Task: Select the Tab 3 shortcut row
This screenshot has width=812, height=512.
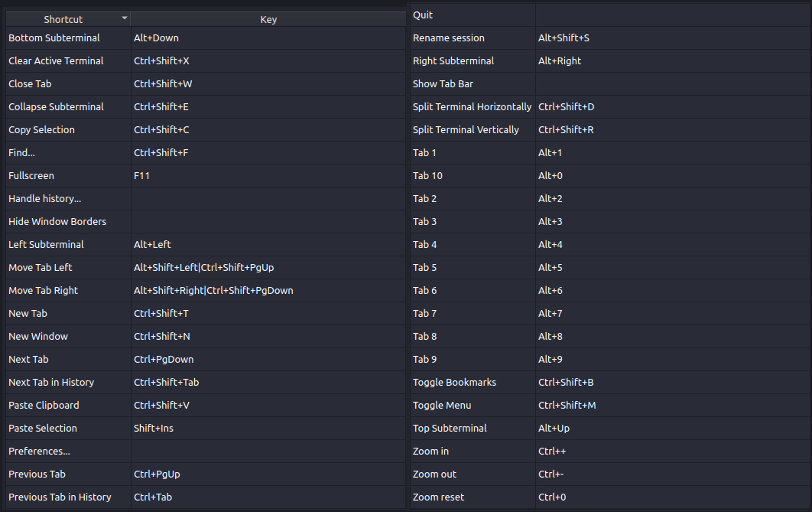Action: tap(609, 221)
